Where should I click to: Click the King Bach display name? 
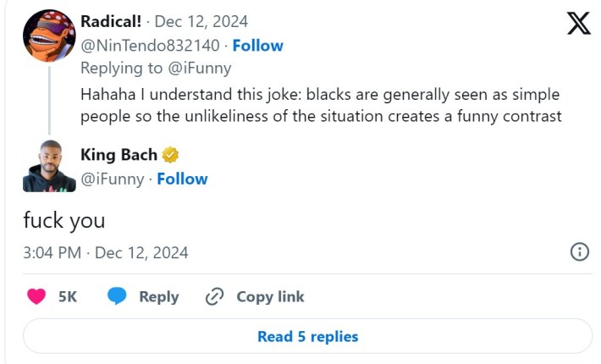[x=119, y=155]
